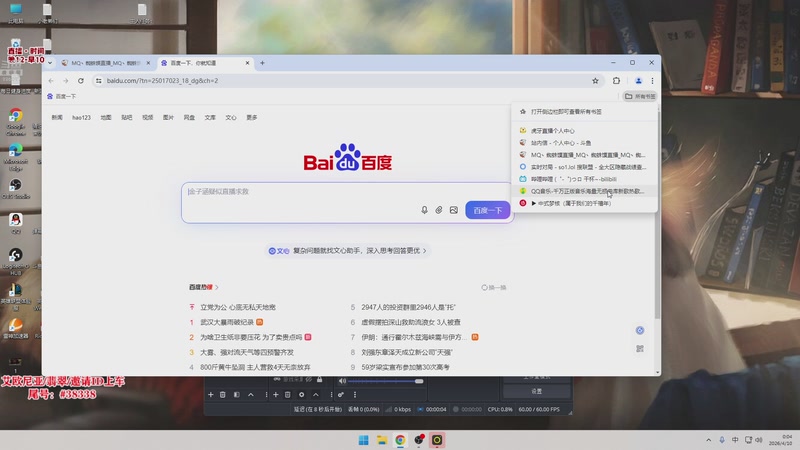Open hot search 武汉大暴雨破纪录

[x=227, y=322]
